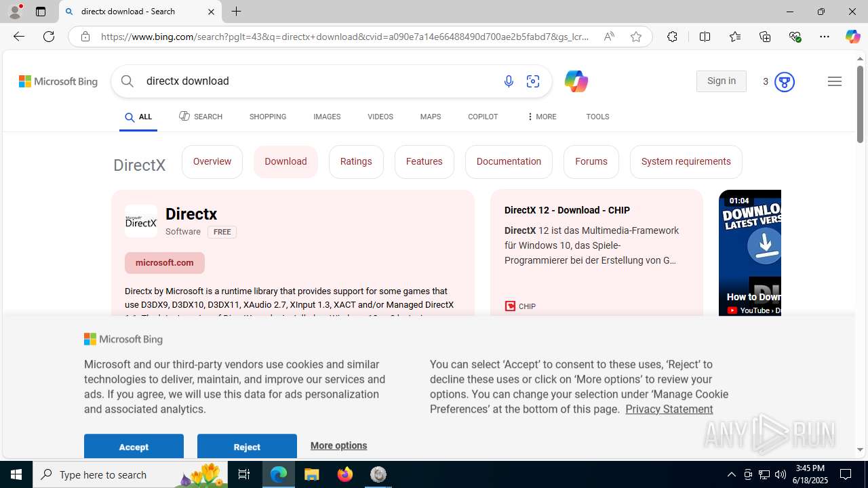The width and height of the screenshot is (868, 488).
Task: Select the ALL results tab
Action: 138,117
